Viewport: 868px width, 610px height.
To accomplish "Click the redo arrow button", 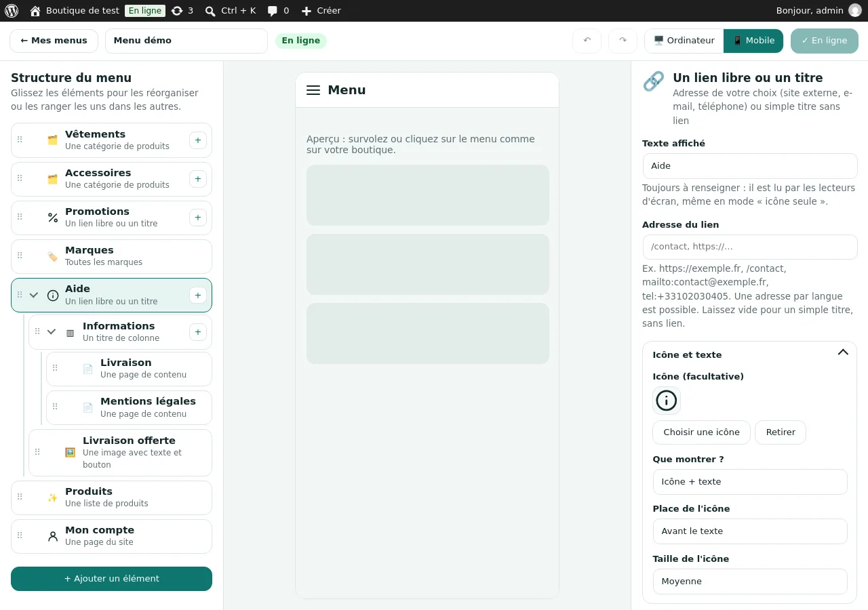I will click(623, 41).
